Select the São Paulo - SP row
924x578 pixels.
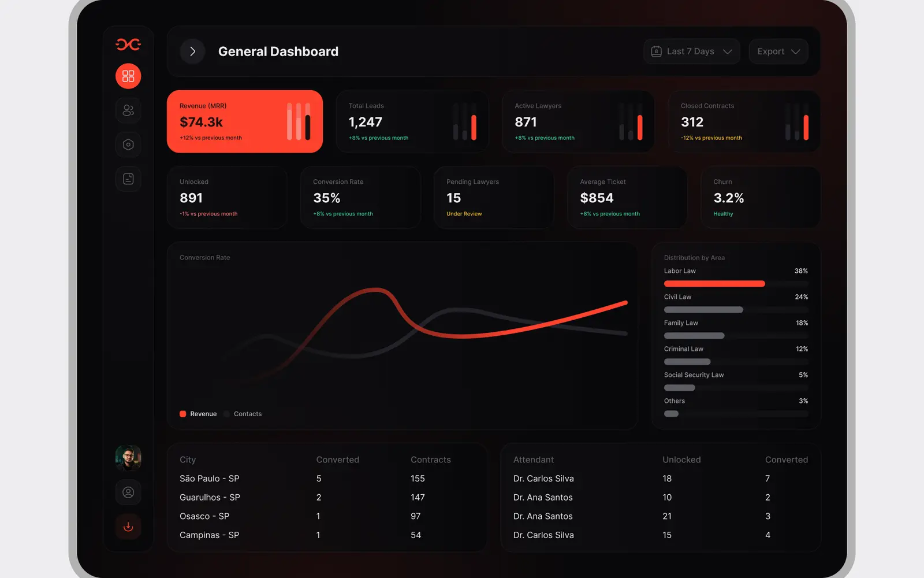tap(327, 479)
